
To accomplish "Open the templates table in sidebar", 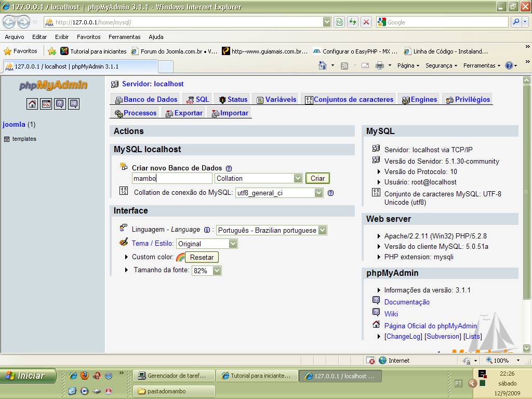I will click(24, 139).
